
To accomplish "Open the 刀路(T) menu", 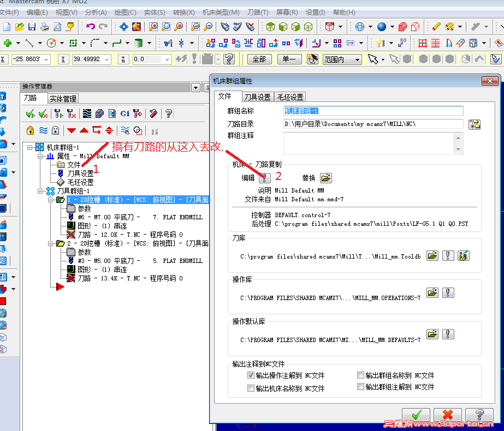I will coord(258,13).
